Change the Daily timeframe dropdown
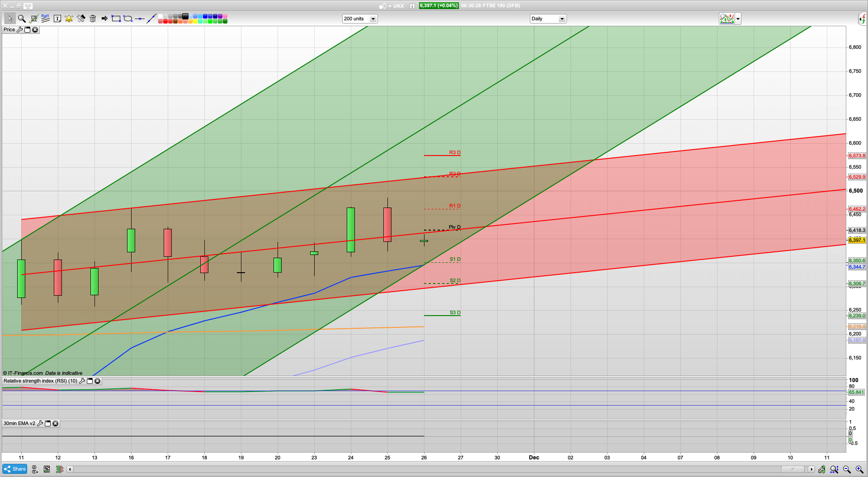868x477 pixels. 561,19
